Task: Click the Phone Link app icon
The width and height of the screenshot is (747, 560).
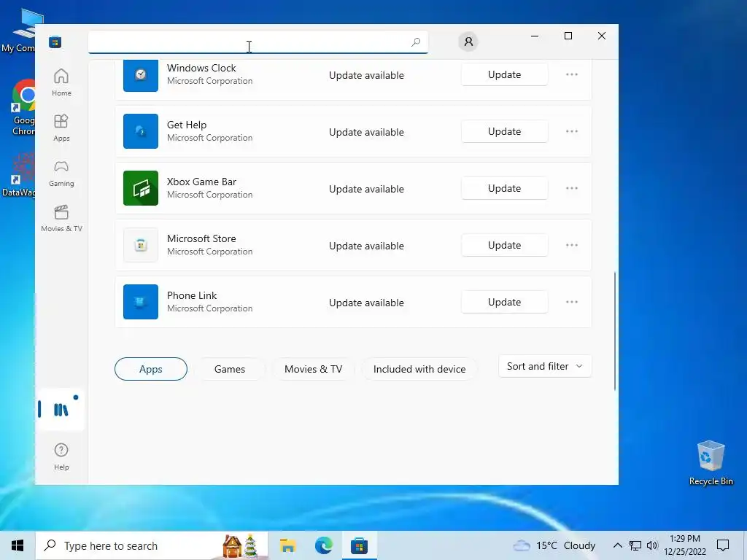Action: click(x=141, y=302)
